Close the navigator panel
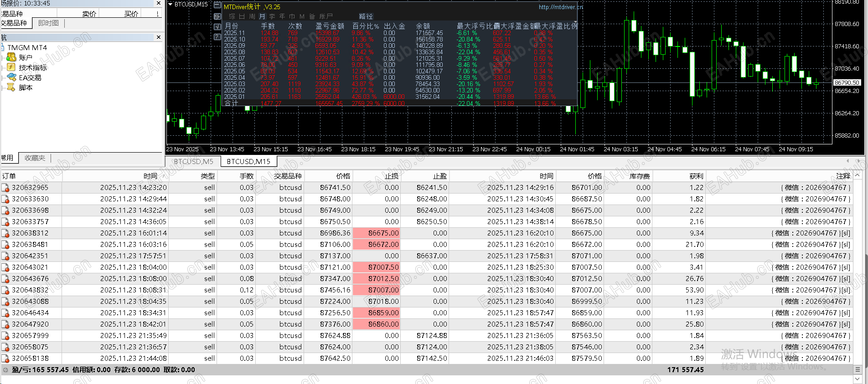868x384 pixels. tap(159, 37)
